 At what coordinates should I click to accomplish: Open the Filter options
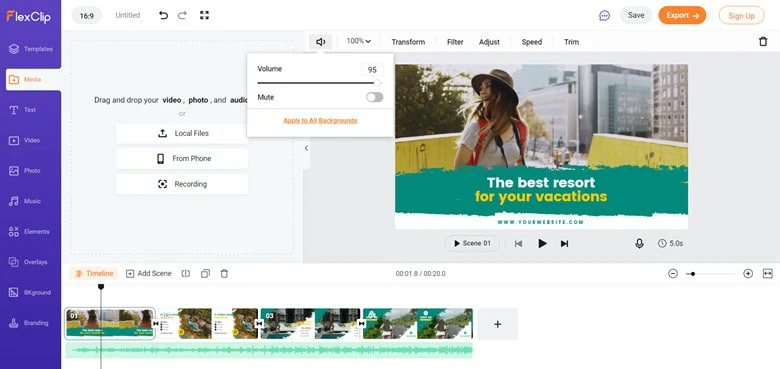click(455, 42)
